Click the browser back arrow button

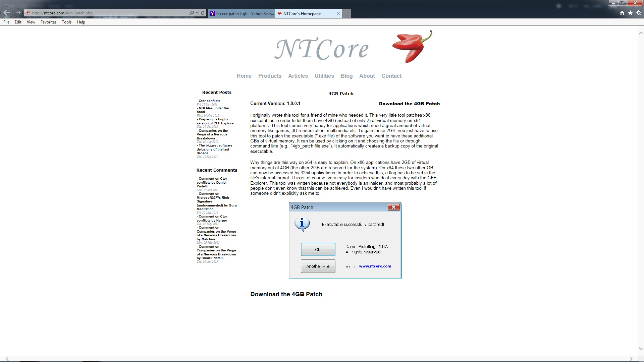coord(7,13)
